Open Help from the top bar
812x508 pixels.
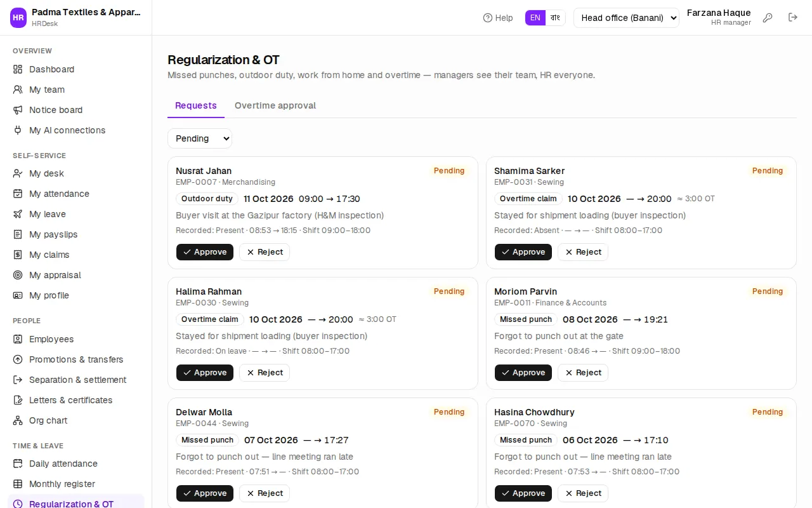[x=498, y=18]
